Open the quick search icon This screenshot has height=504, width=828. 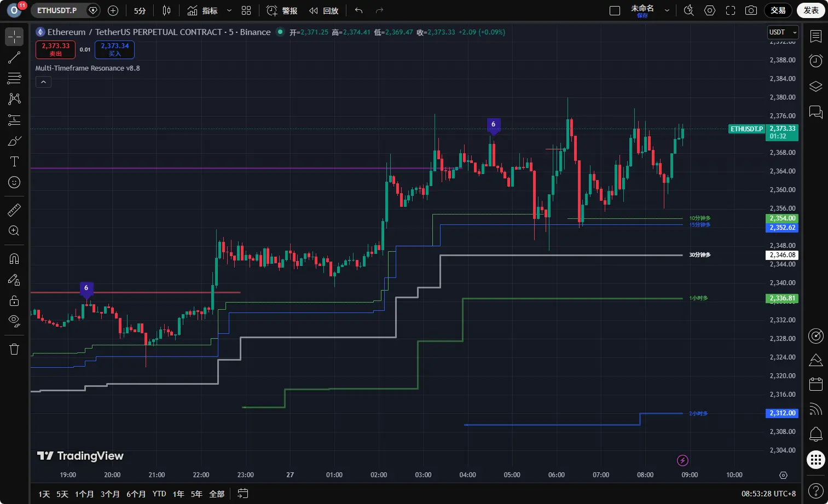point(689,10)
